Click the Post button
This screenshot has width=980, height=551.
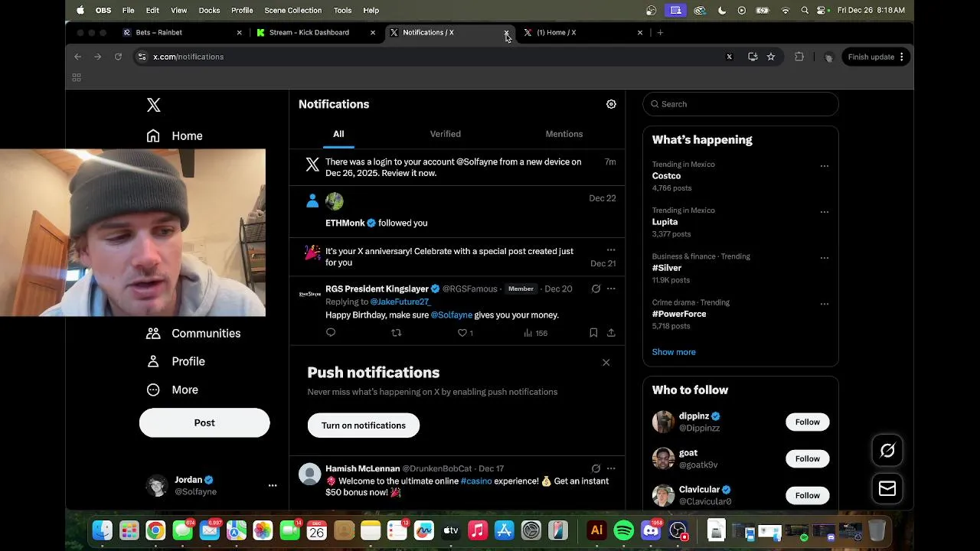pos(204,422)
